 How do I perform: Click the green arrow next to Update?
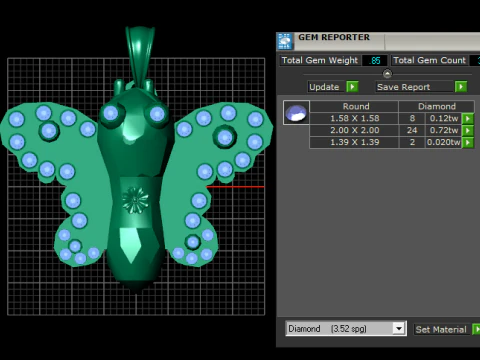[352, 87]
